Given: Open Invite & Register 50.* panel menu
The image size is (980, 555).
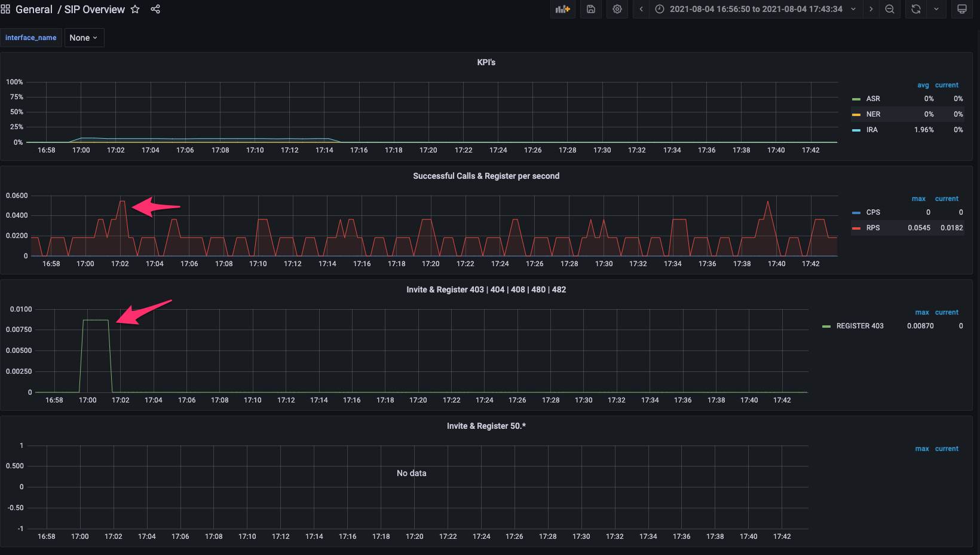Looking at the screenshot, I should (486, 426).
